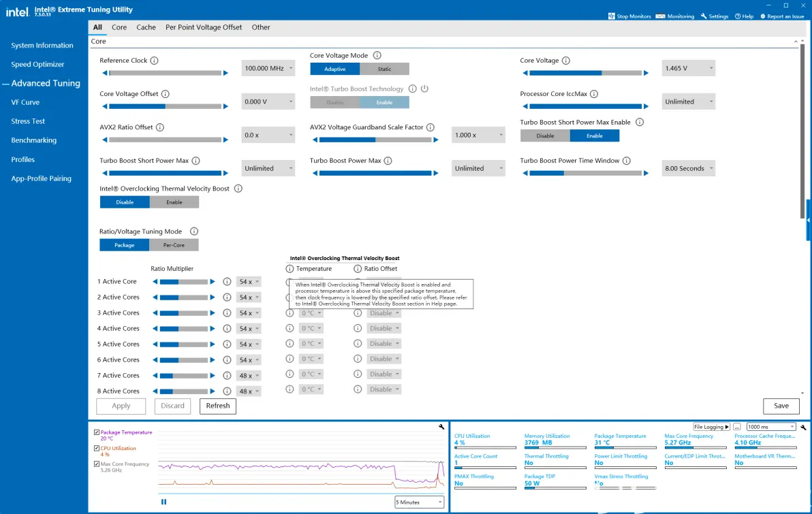The width and height of the screenshot is (812, 514).
Task: Open the Processor Core IccMax Unlimited dropdown
Action: click(x=688, y=101)
